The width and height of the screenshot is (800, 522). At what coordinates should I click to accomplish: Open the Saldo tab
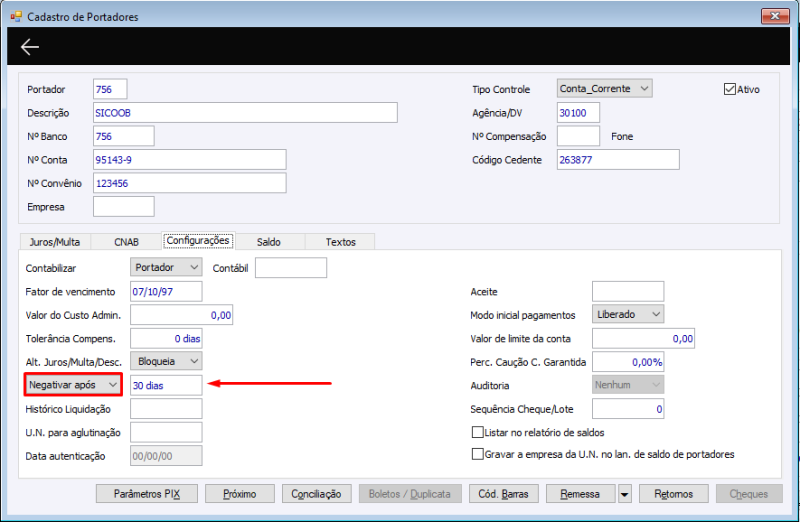(269, 242)
